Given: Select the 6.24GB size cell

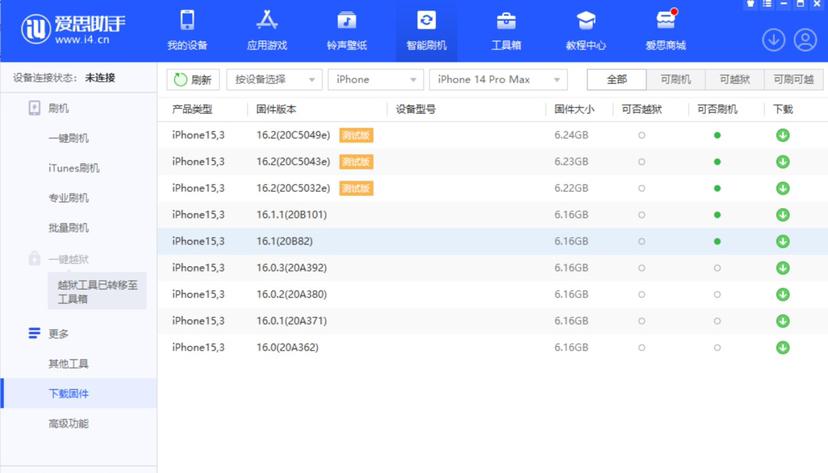Looking at the screenshot, I should tap(571, 135).
